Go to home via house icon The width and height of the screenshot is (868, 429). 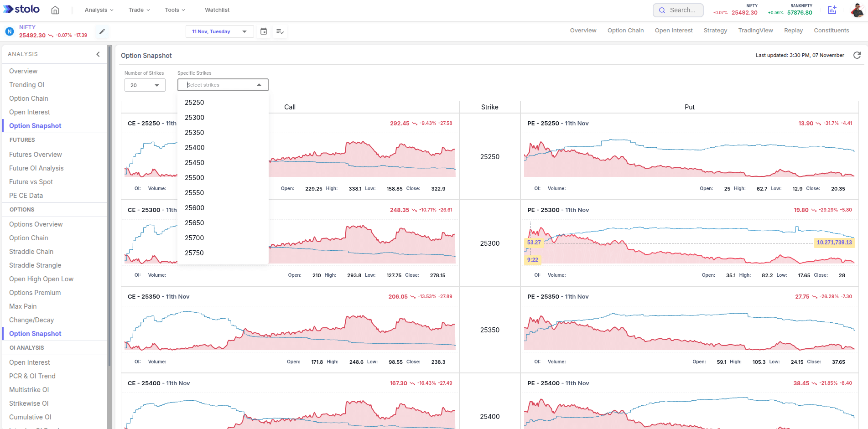coord(55,10)
